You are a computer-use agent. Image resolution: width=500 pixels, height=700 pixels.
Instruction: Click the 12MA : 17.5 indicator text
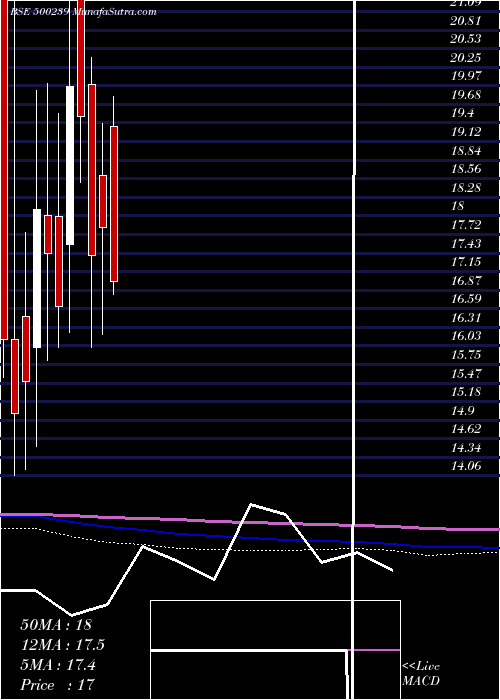[62, 645]
